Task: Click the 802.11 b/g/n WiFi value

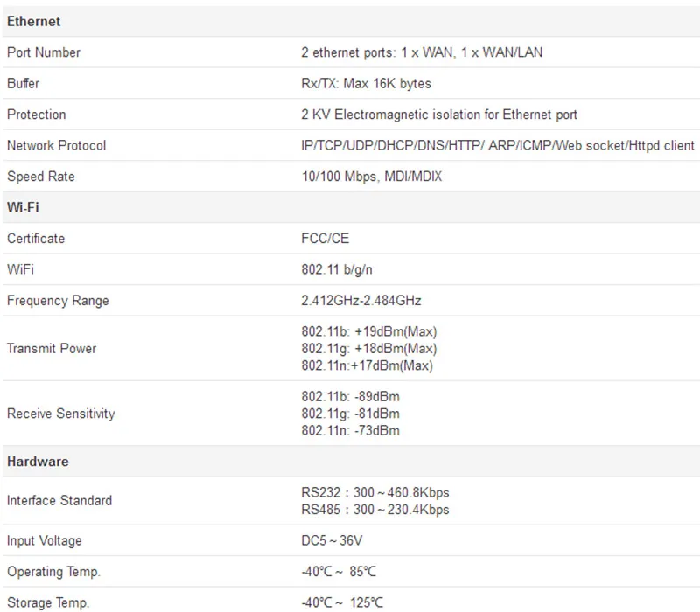Action: pos(337,270)
